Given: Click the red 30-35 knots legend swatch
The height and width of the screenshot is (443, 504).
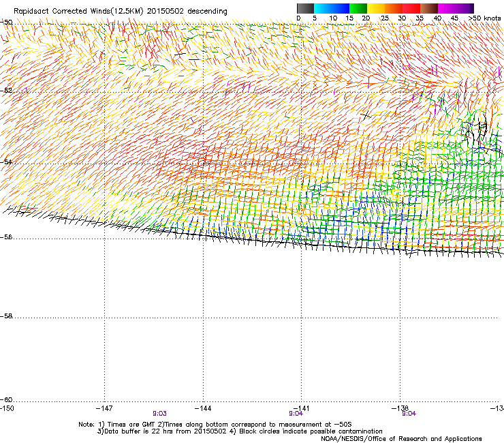Looking at the screenshot, I should 411,8.
